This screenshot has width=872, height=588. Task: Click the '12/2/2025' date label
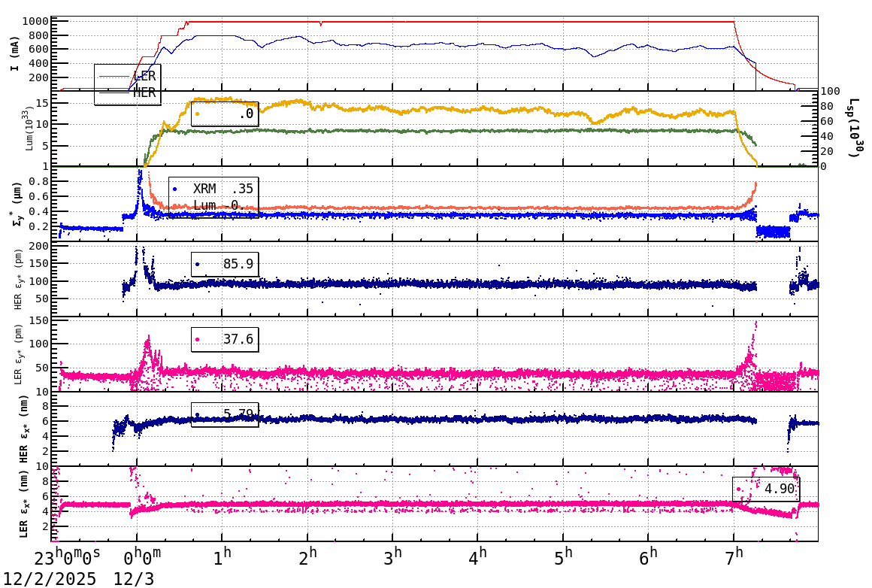point(50,579)
